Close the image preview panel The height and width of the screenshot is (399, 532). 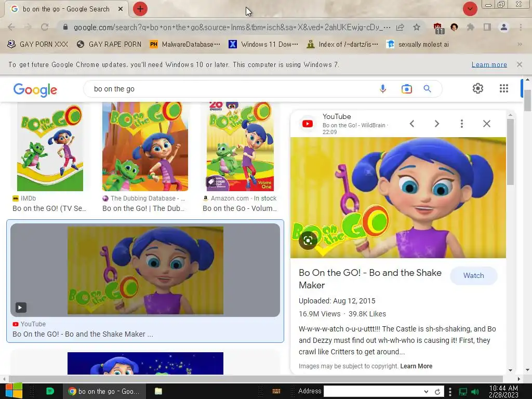tap(486, 124)
